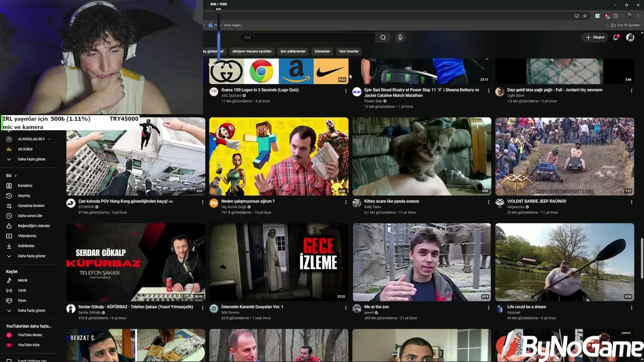Viewport: 644px width, 362px height.
Task: Click the Kelly Tanis channel avatar
Action: tap(357, 203)
